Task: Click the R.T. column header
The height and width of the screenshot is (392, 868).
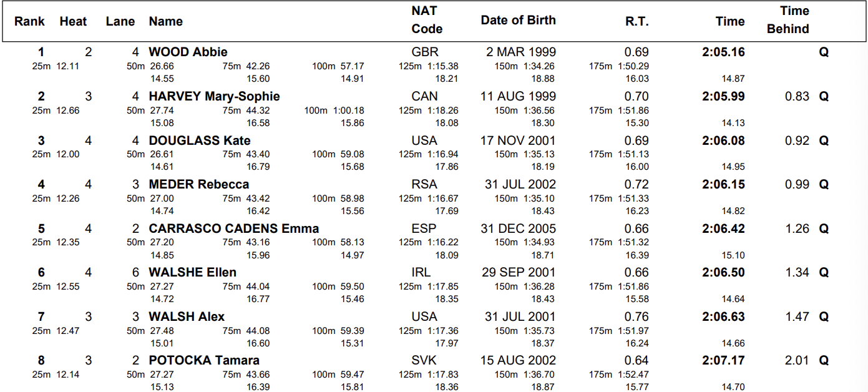Action: tap(637, 21)
